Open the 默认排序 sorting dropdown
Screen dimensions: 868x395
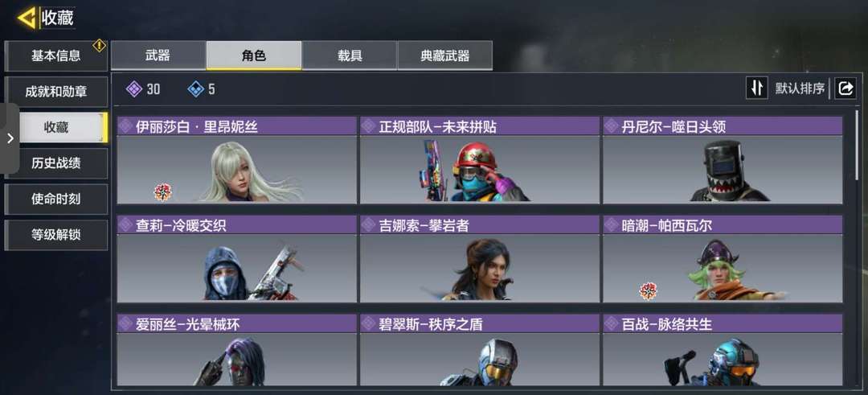(x=800, y=88)
